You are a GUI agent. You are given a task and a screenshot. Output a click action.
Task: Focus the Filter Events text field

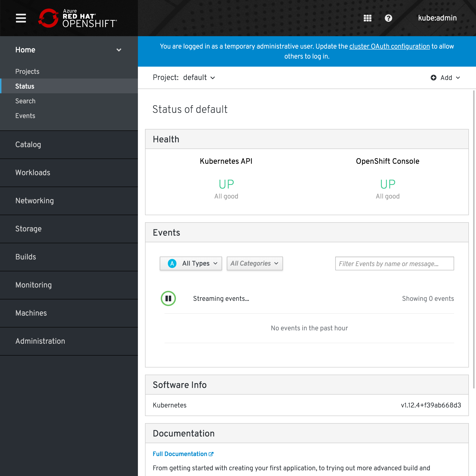(394, 264)
